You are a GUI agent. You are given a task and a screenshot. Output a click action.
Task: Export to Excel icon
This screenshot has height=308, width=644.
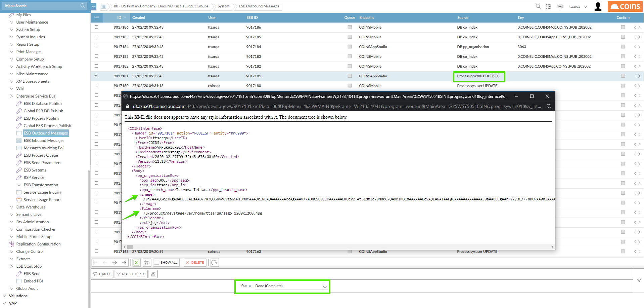pyautogui.click(x=136, y=263)
